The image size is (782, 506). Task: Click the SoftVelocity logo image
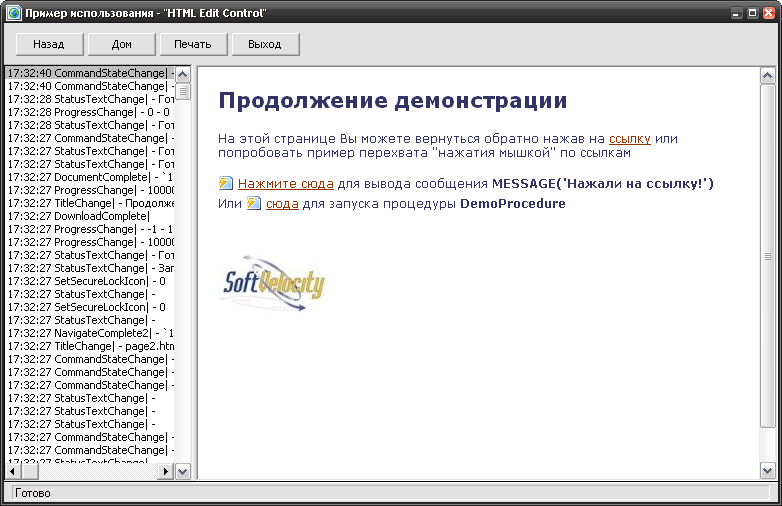[272, 286]
